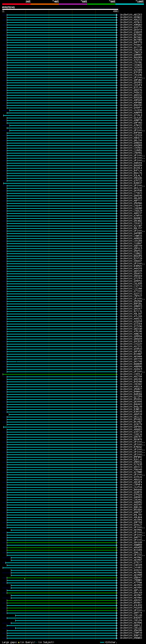Viewport: 146px width, 644px height.
Task: Select hit label UniRef100_Q0ITS8
Action: tap(131, 48)
